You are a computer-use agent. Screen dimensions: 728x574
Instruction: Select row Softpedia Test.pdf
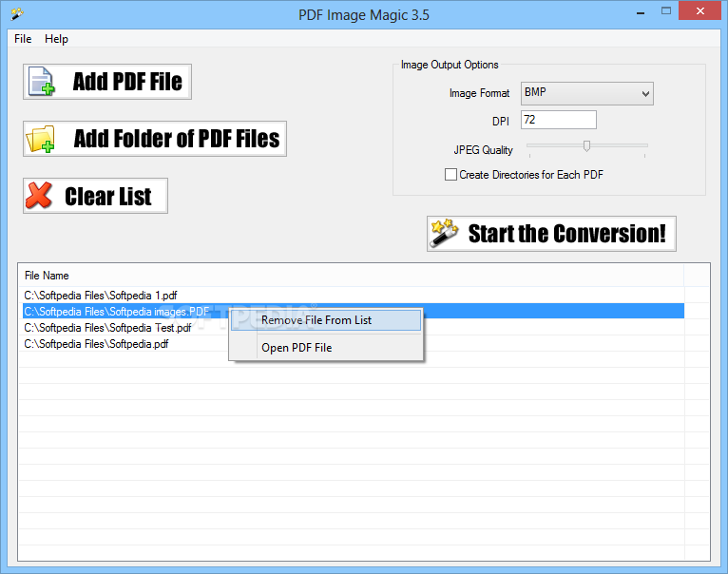pyautogui.click(x=353, y=328)
